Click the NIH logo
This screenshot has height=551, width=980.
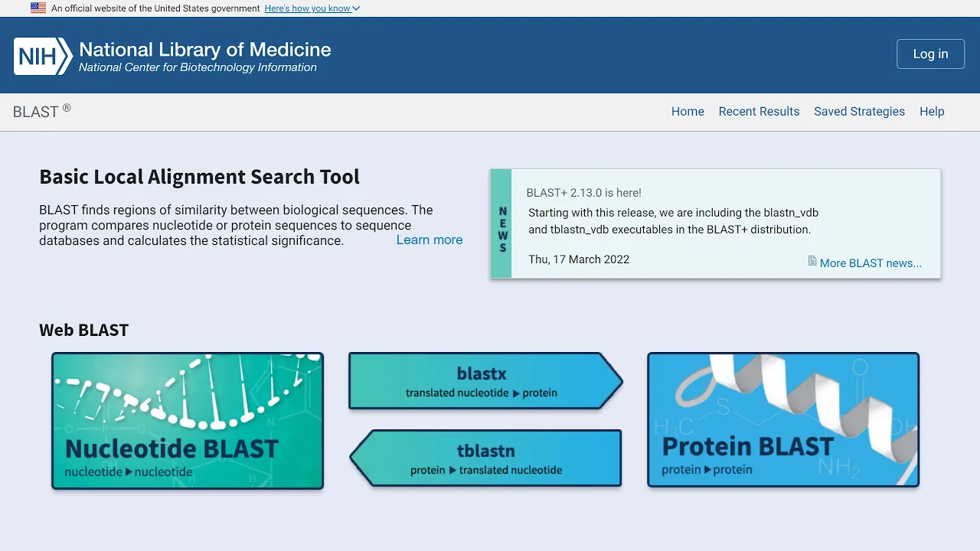[x=43, y=56]
